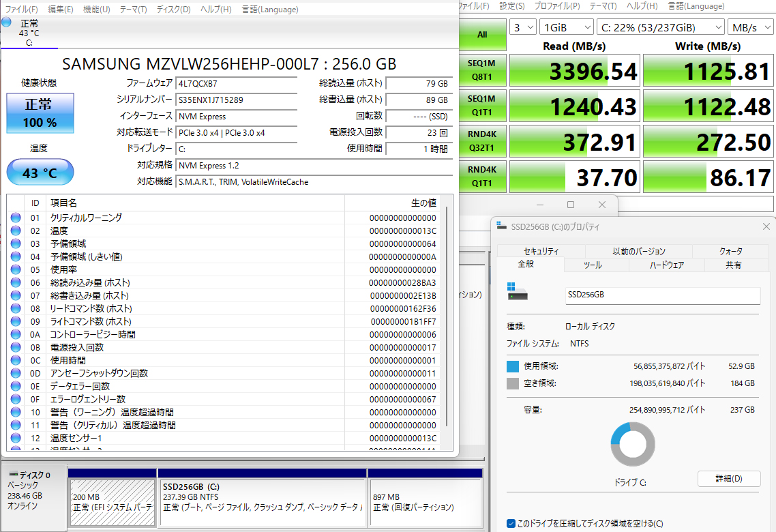The image size is (776, 532).
Task: Select 897 MB recovery partition
Action: coord(426,497)
